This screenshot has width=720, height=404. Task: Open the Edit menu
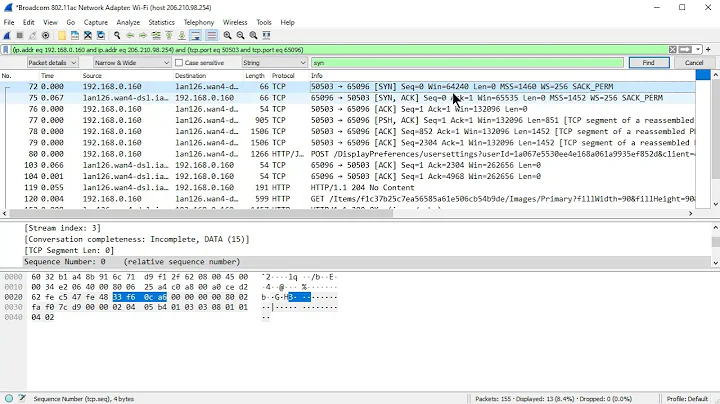[28, 22]
